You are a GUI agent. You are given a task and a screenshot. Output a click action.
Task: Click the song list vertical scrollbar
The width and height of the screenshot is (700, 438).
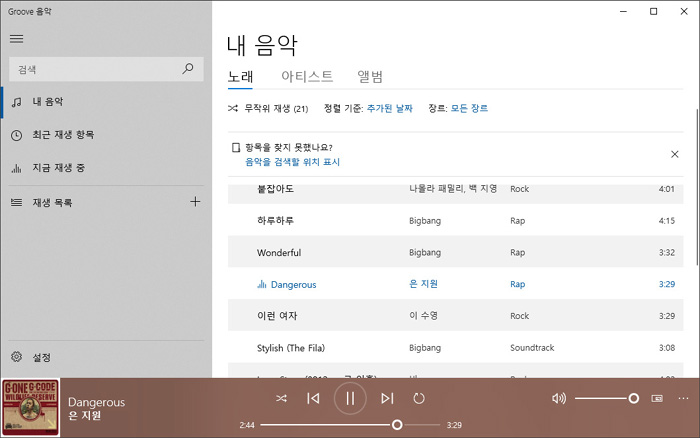(697, 188)
